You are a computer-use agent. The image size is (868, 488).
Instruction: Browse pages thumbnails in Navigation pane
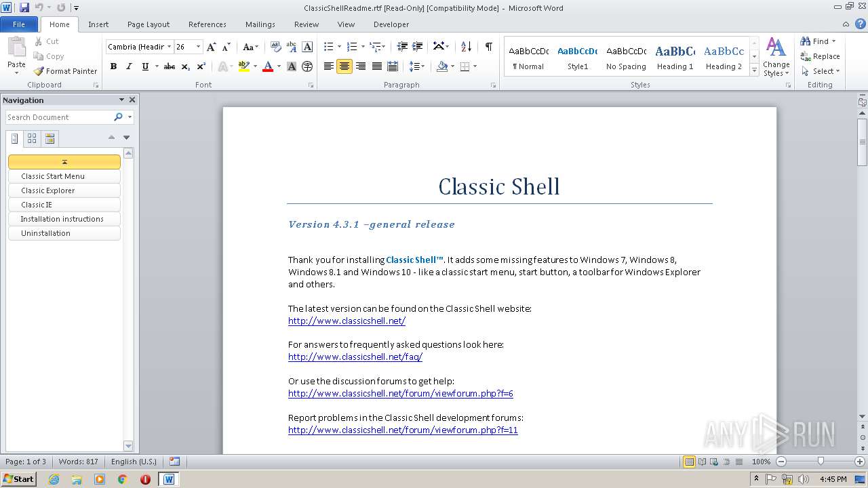click(x=32, y=138)
